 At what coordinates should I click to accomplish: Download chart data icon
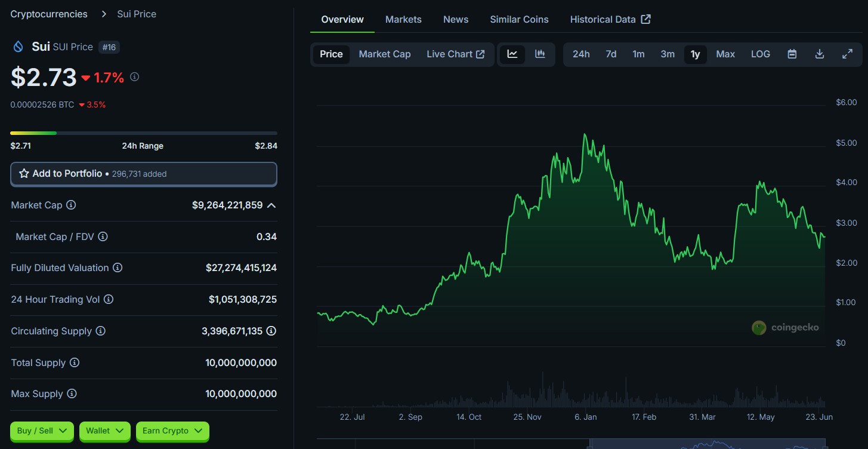pos(820,54)
